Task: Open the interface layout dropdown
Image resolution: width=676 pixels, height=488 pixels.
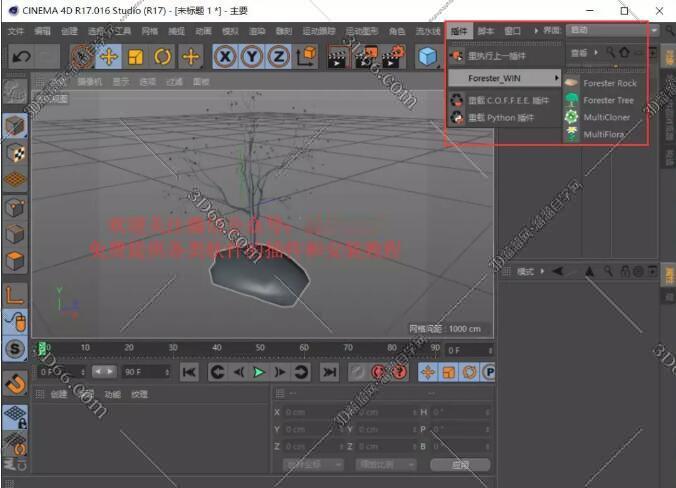Action: (x=612, y=30)
